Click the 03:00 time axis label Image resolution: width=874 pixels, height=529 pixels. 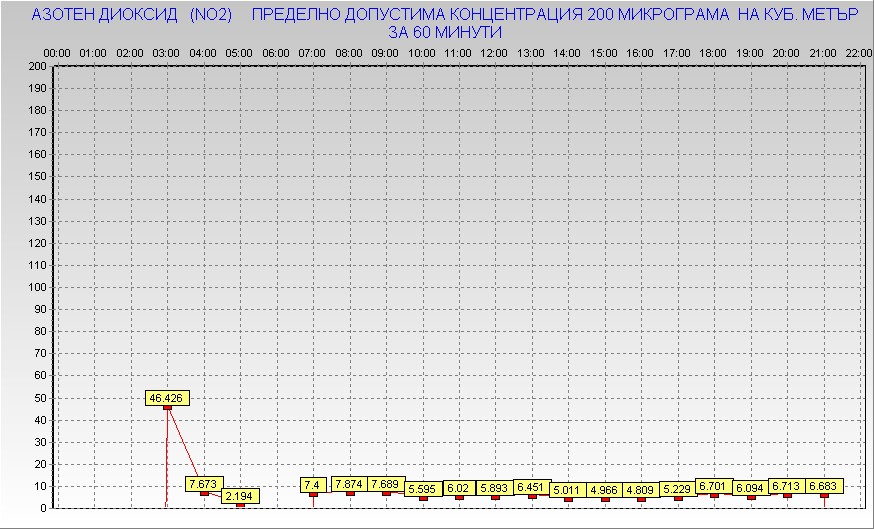click(167, 52)
